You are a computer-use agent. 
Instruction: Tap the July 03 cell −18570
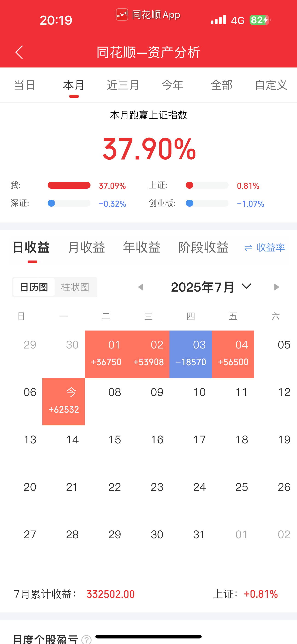pos(191,354)
